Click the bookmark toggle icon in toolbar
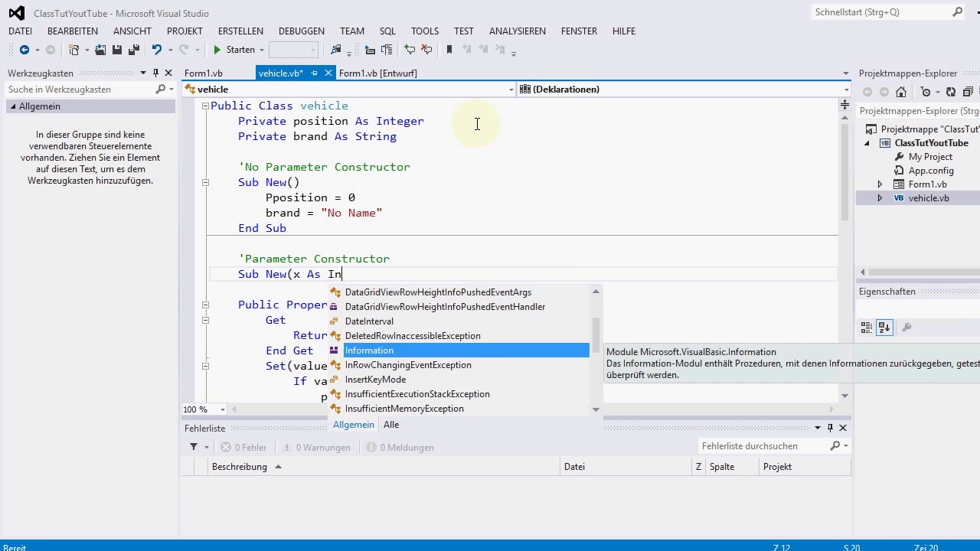 click(449, 50)
